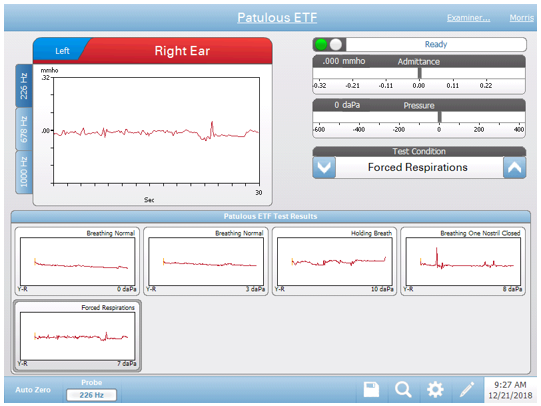Select the Right Ear tab
Screen dimensions: 541x406
tap(182, 51)
